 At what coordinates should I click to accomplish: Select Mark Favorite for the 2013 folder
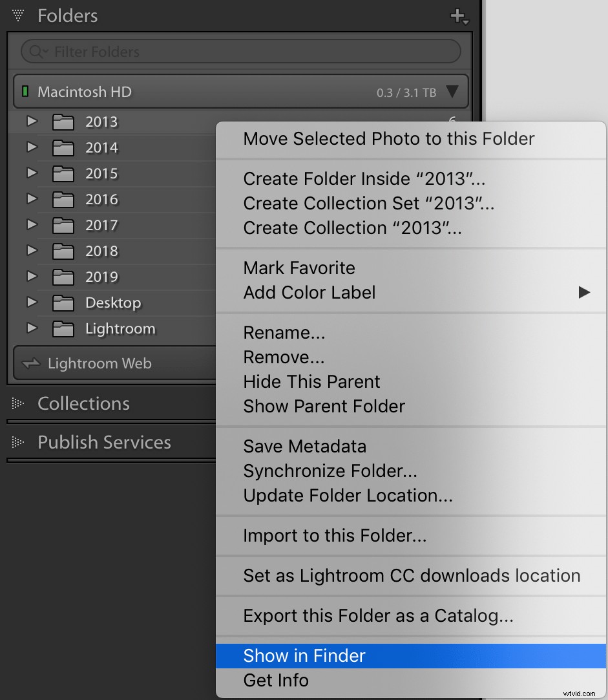pyautogui.click(x=299, y=268)
